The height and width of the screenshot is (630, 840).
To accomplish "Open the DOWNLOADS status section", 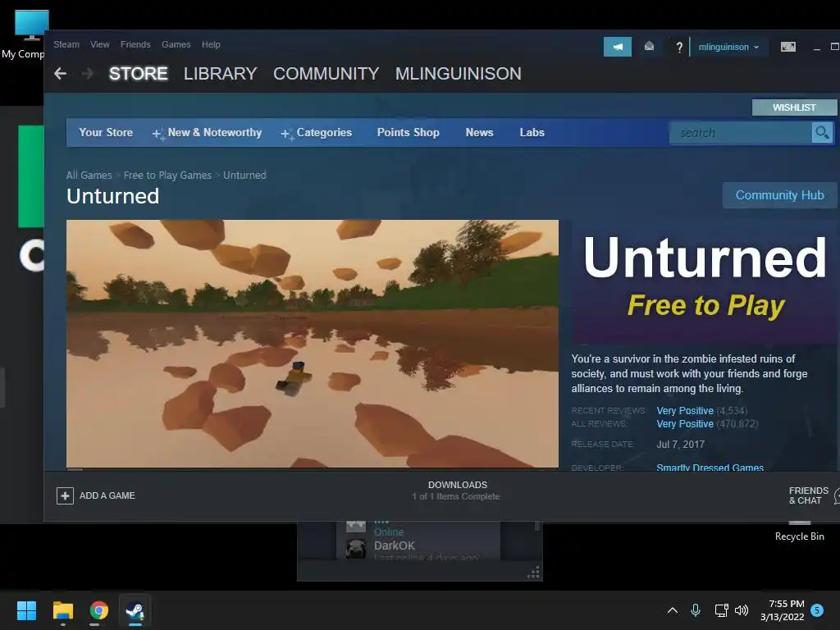I will tap(456, 491).
